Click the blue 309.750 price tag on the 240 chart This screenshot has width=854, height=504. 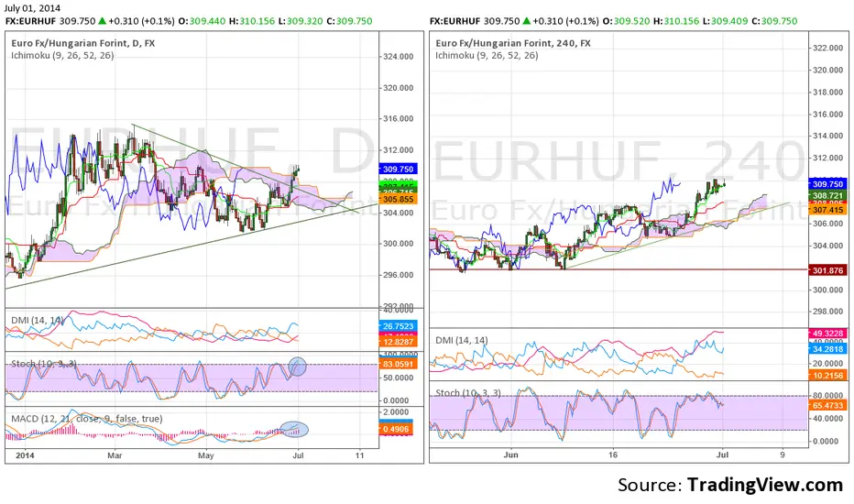point(827,184)
